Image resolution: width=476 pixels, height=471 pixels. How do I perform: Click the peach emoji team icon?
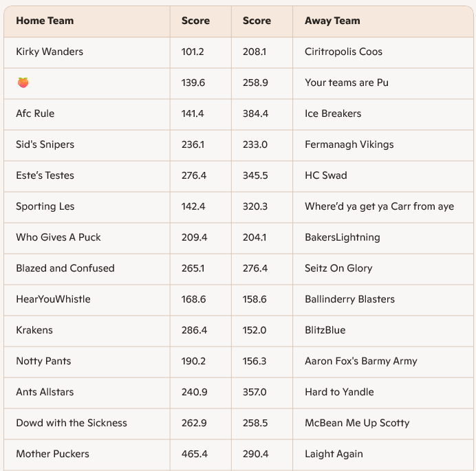pos(23,83)
